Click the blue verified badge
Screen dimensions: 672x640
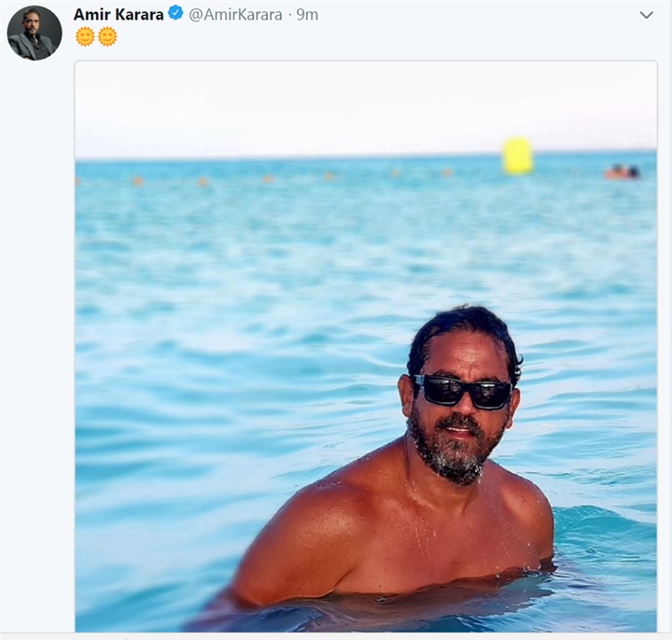tap(175, 13)
